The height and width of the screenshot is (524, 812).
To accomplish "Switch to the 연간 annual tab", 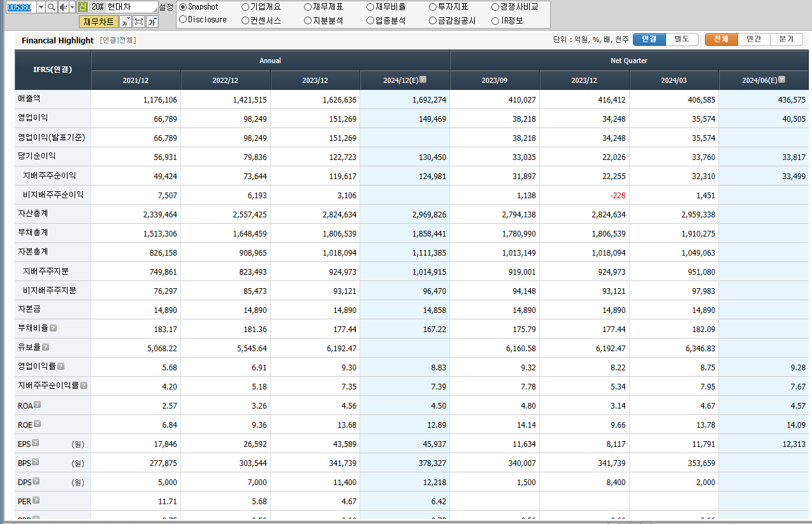I will point(754,40).
